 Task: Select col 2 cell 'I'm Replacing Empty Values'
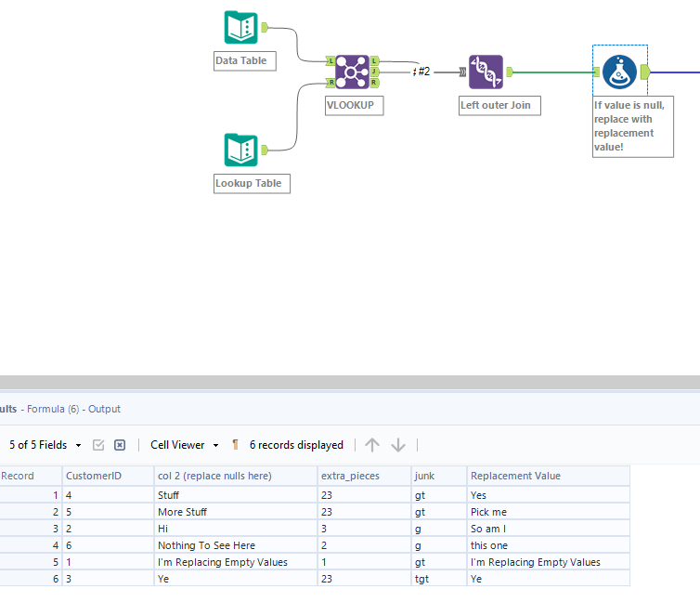(236, 562)
